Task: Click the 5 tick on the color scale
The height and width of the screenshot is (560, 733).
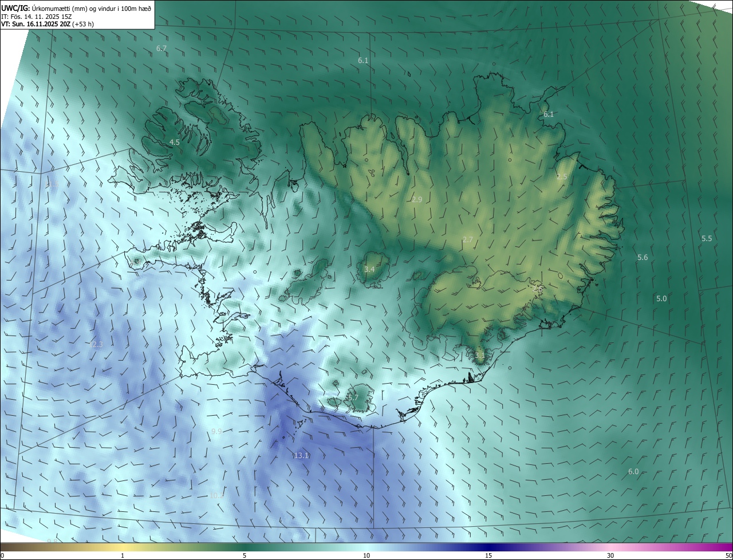Action: (245, 555)
